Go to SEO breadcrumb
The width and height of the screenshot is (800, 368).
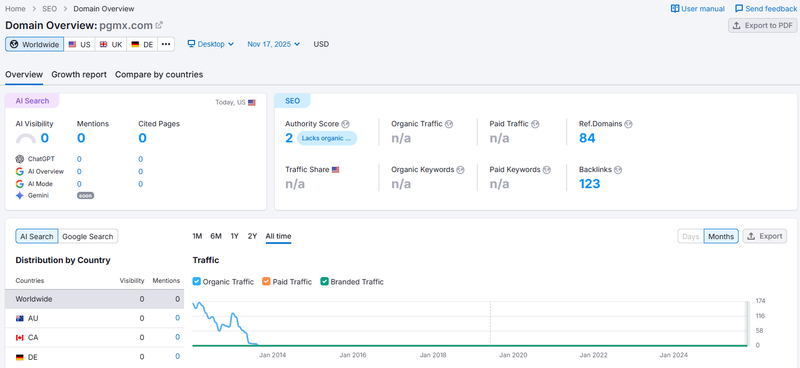click(x=49, y=9)
